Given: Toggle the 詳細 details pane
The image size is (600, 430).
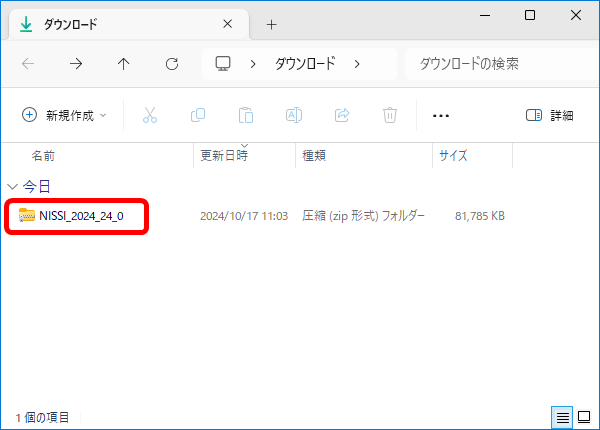Looking at the screenshot, I should coord(549,115).
